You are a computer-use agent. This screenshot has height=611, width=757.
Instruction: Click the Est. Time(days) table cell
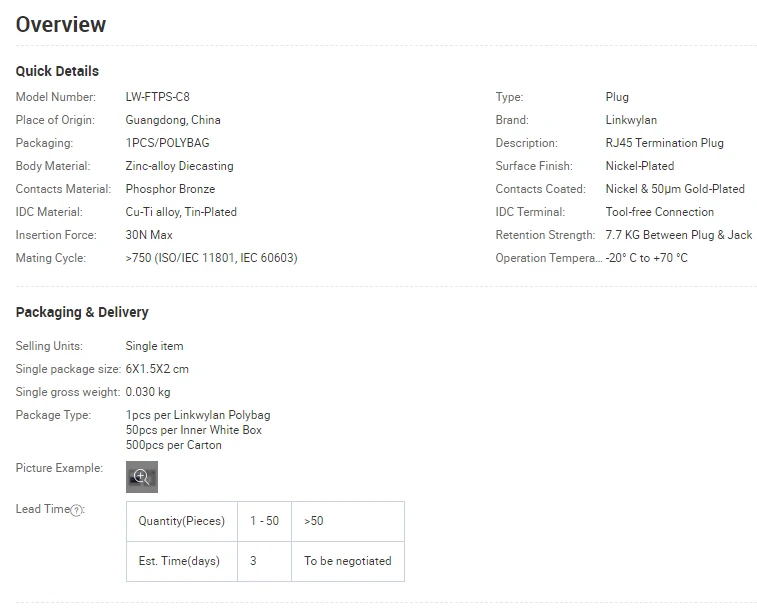click(x=179, y=561)
